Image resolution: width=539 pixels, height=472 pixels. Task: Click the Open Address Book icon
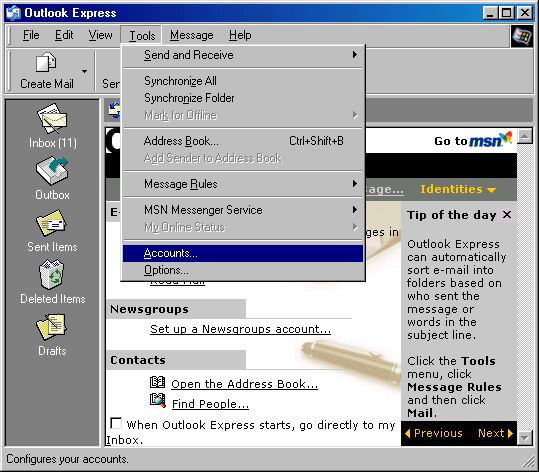[157, 382]
